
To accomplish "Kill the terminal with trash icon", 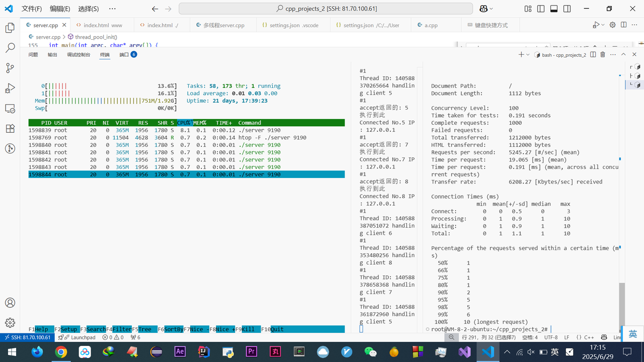I will pyautogui.click(x=603, y=55).
